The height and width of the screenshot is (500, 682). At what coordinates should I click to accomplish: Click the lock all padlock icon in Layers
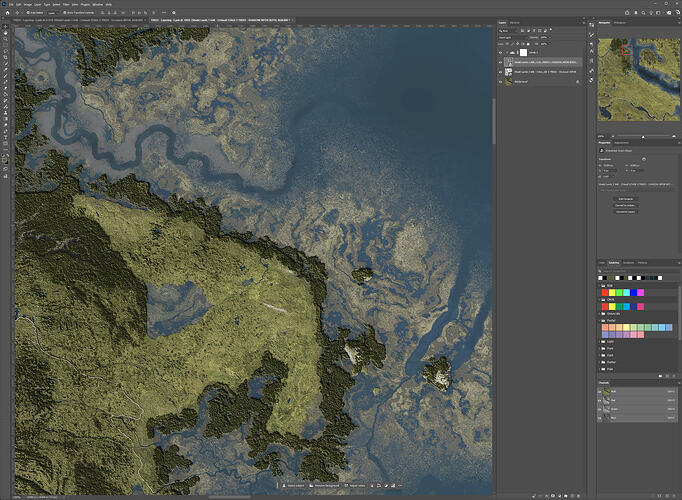pyautogui.click(x=528, y=44)
